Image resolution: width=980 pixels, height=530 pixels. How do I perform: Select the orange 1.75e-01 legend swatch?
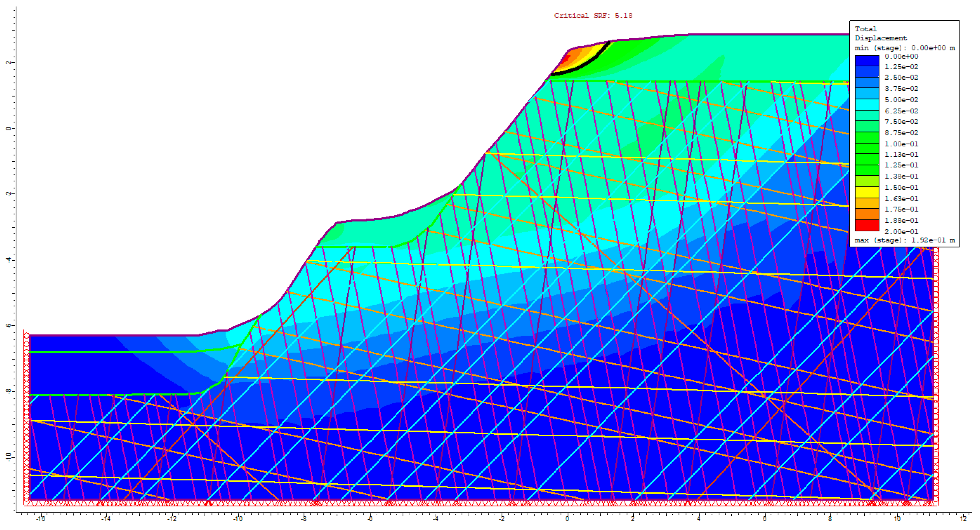coord(867,214)
